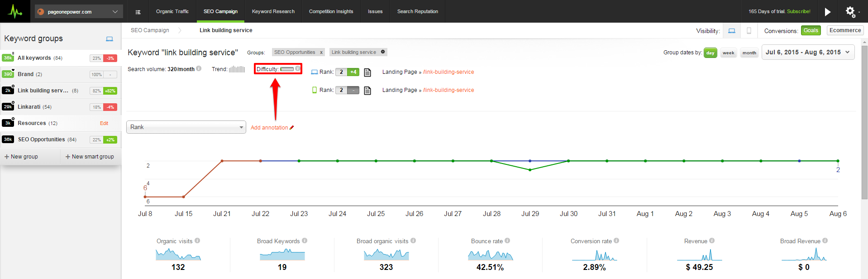Open the date range dropdown

coord(808,53)
